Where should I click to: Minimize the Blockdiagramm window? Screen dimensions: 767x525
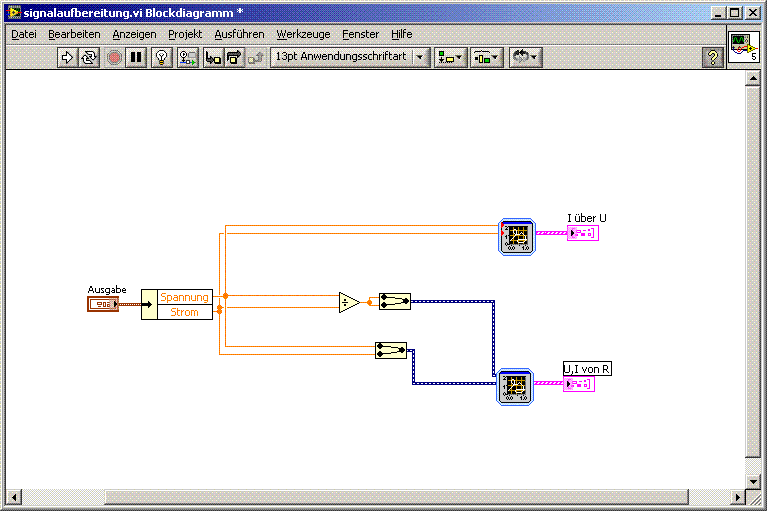(x=718, y=13)
